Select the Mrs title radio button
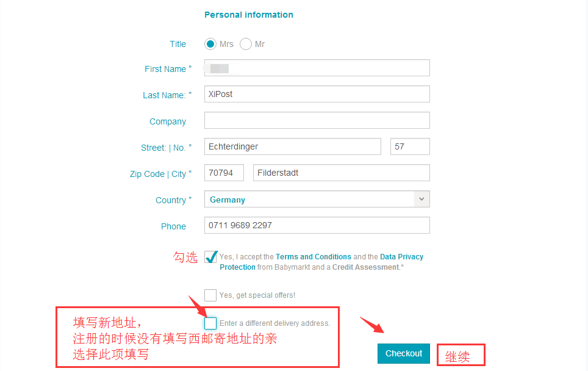This screenshot has width=588, height=371. tap(210, 44)
